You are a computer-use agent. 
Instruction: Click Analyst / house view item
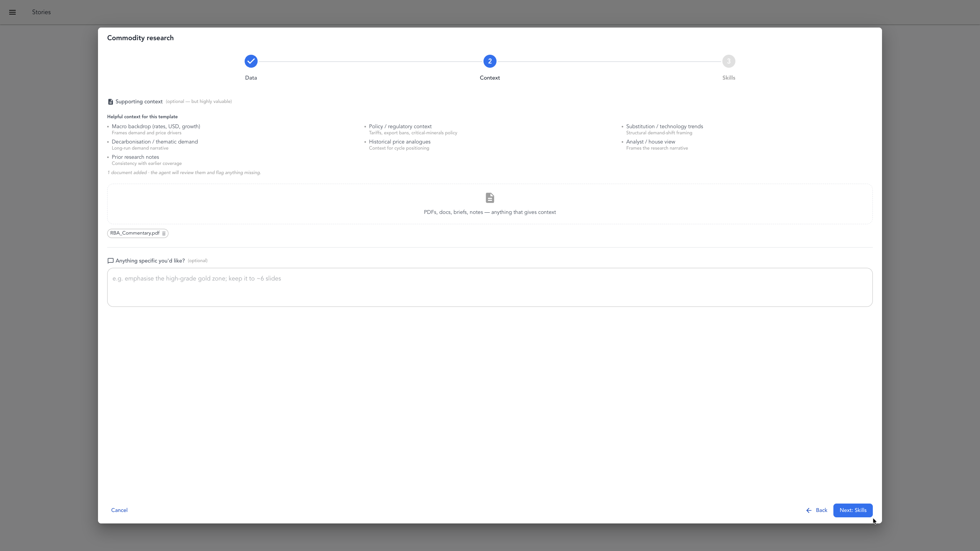pos(651,142)
